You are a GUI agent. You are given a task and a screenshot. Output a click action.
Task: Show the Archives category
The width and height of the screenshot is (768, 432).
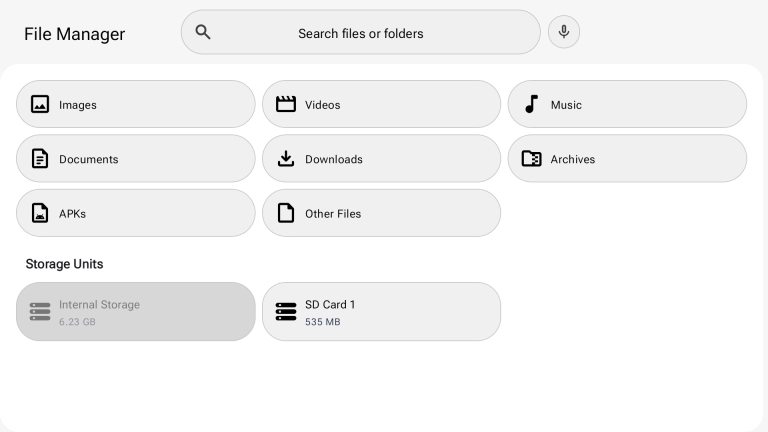click(627, 159)
